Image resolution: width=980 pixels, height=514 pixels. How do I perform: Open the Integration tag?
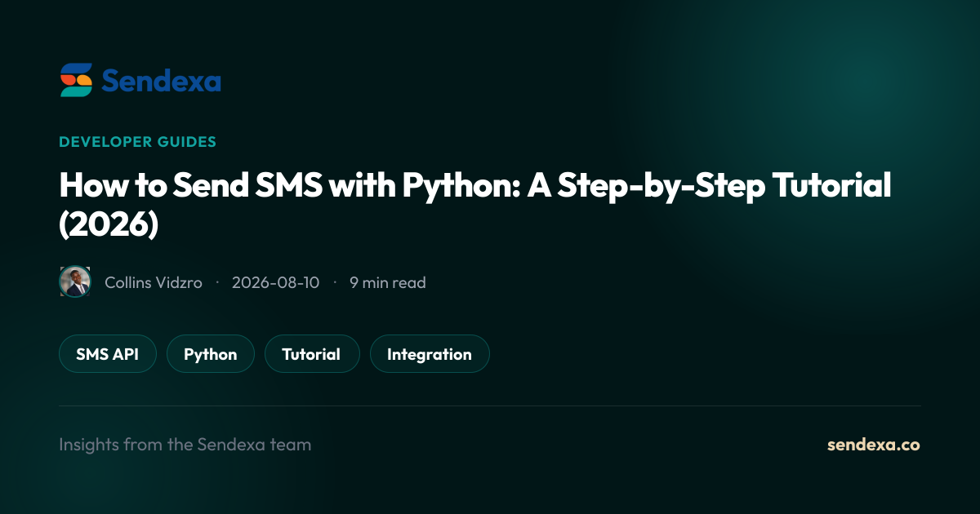click(430, 354)
